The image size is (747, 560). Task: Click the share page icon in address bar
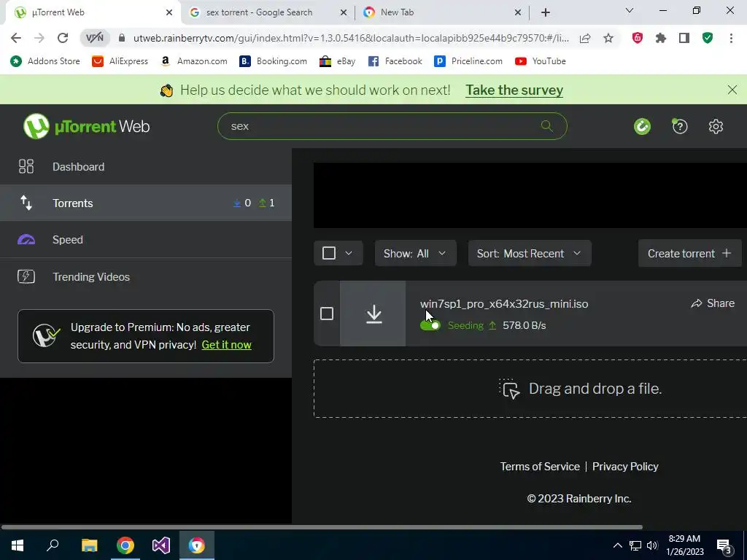click(585, 38)
